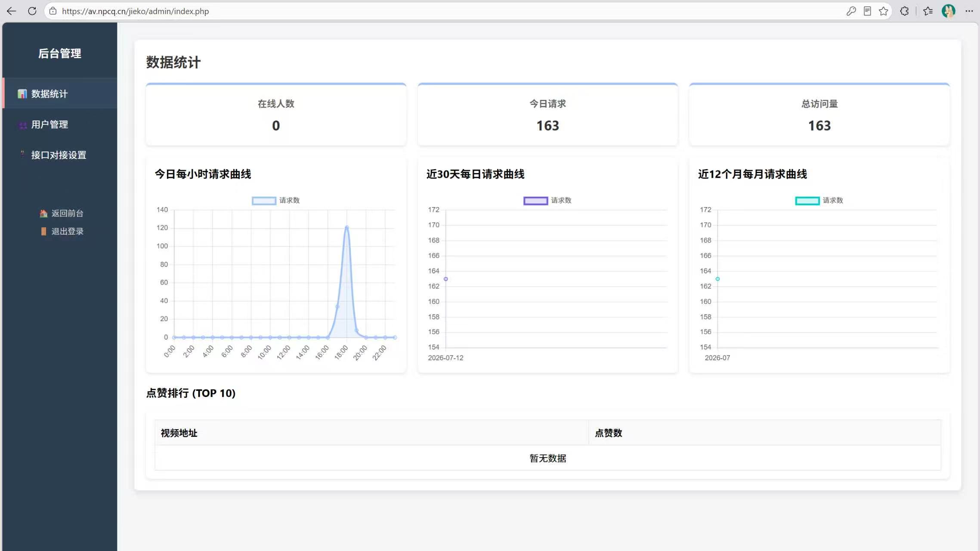Click the purple data point in the 30-day chart
The image size is (980, 551).
tap(446, 279)
